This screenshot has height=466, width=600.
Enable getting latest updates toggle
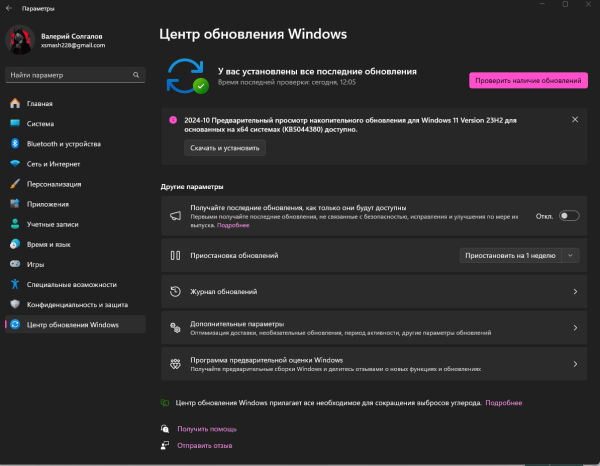568,215
